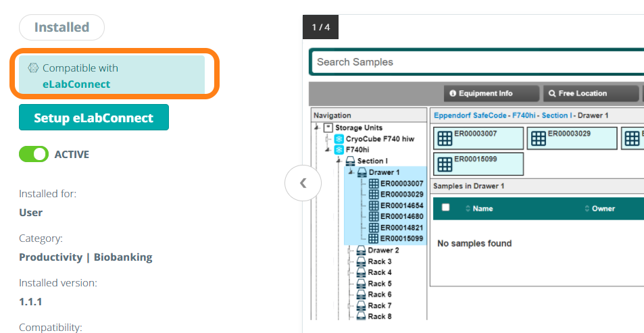The image size is (644, 333).
Task: Check the select-all samples checkbox
Action: (445, 208)
